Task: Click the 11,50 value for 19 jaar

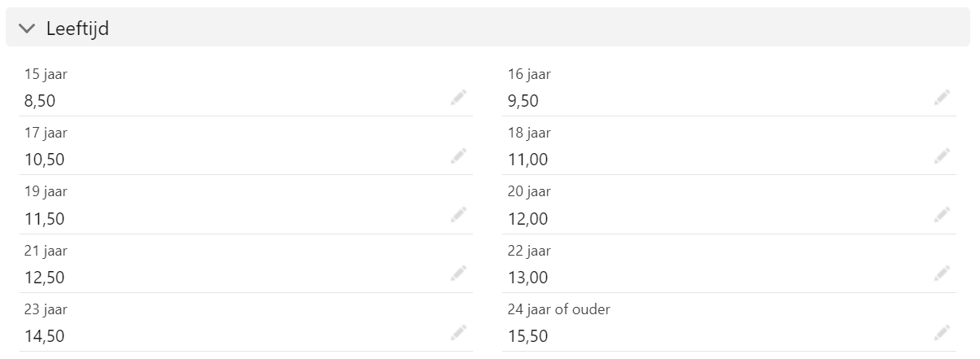Action: tap(45, 219)
